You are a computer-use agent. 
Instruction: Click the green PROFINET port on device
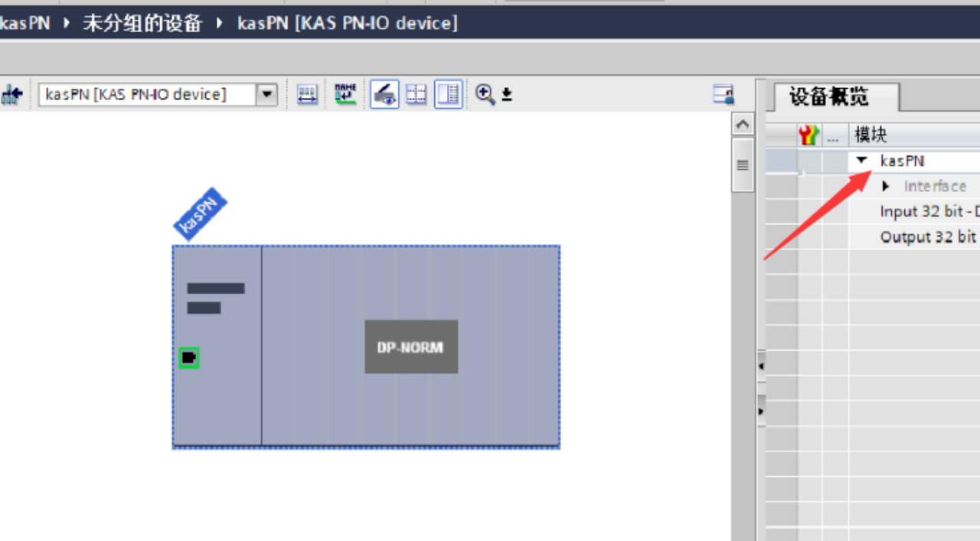189,357
